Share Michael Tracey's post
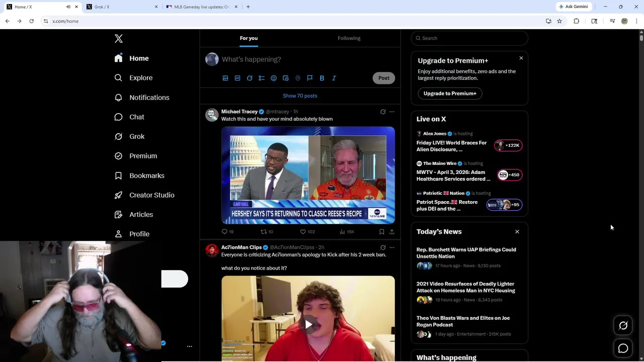 click(392, 232)
